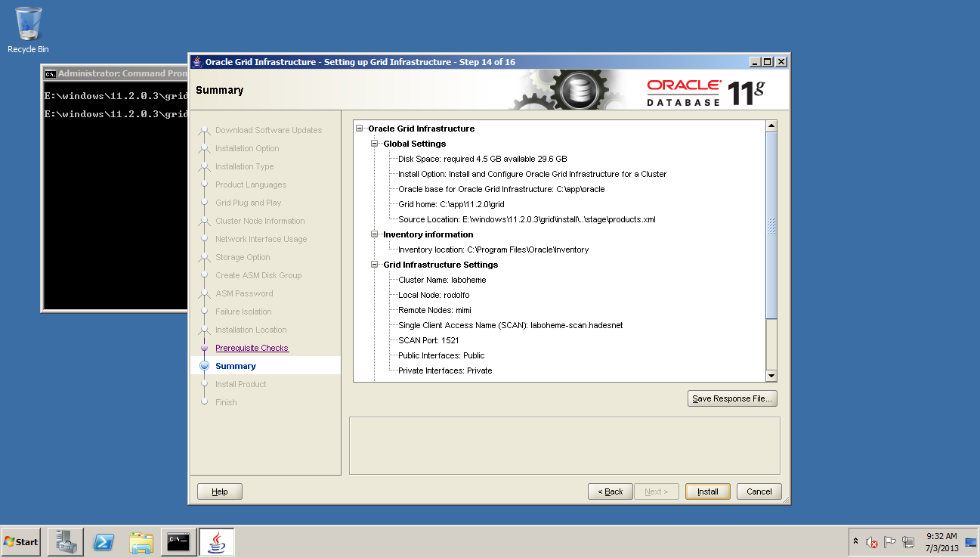Open Action Center flag tray icon
This screenshot has height=558, width=980.
click(x=889, y=542)
